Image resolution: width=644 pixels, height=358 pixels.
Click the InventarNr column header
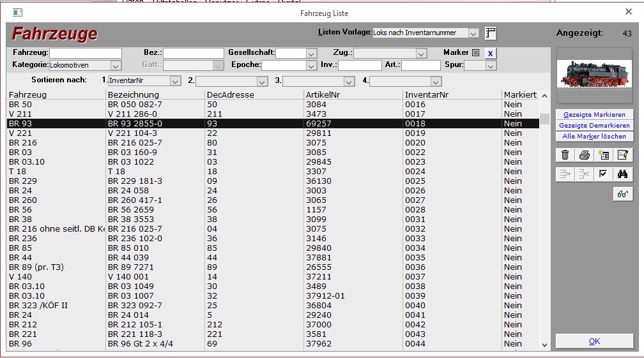[452, 94]
